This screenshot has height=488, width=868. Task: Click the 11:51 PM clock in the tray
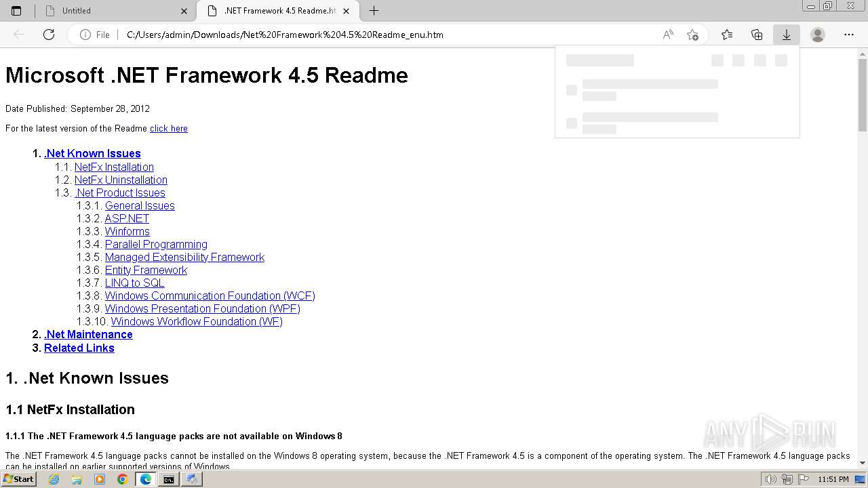point(833,479)
